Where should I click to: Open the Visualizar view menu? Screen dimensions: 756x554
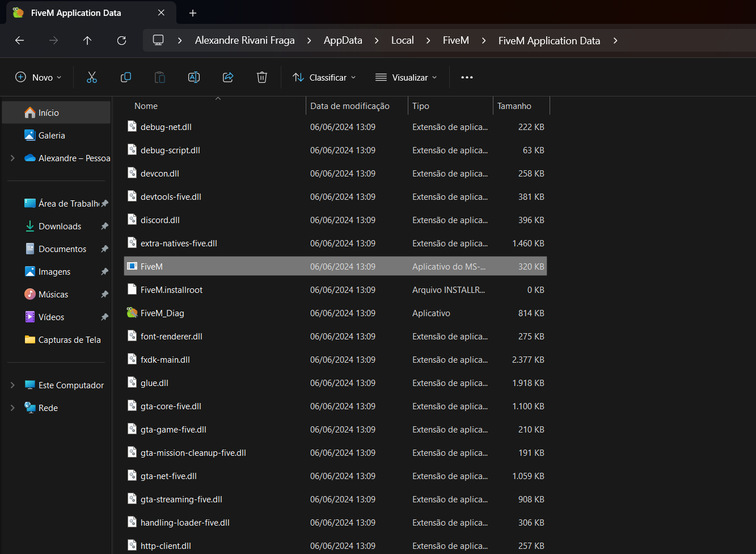[406, 77]
